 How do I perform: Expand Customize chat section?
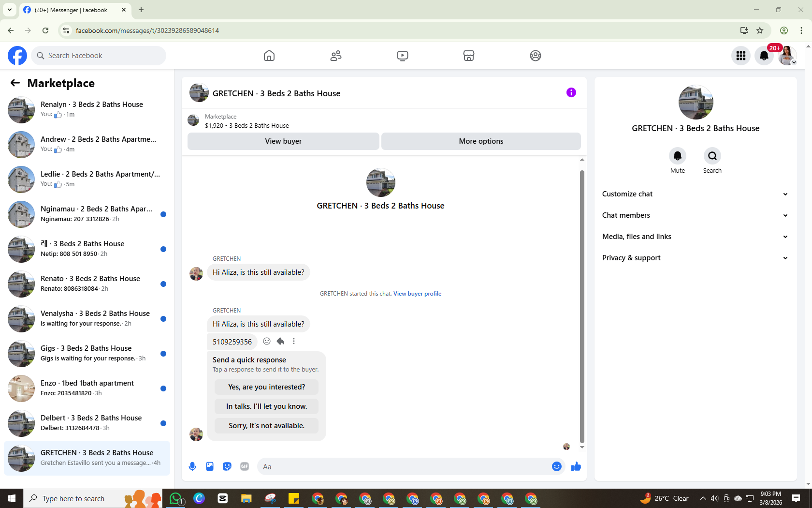[696, 194]
